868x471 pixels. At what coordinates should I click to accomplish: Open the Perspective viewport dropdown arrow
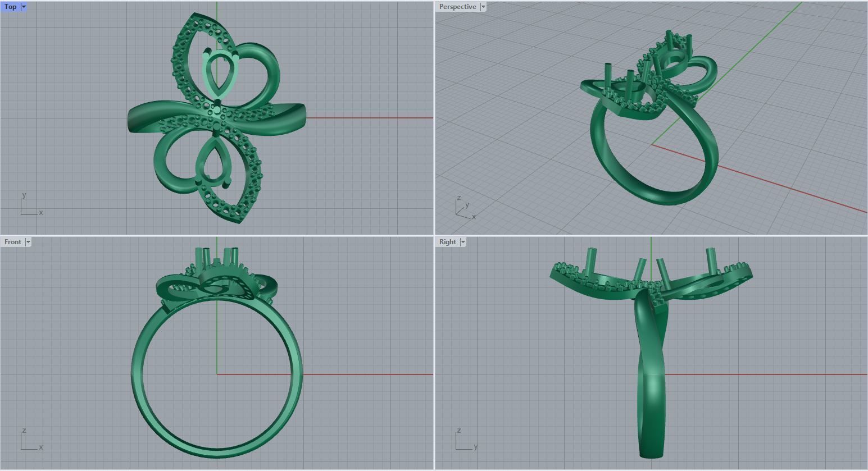483,7
